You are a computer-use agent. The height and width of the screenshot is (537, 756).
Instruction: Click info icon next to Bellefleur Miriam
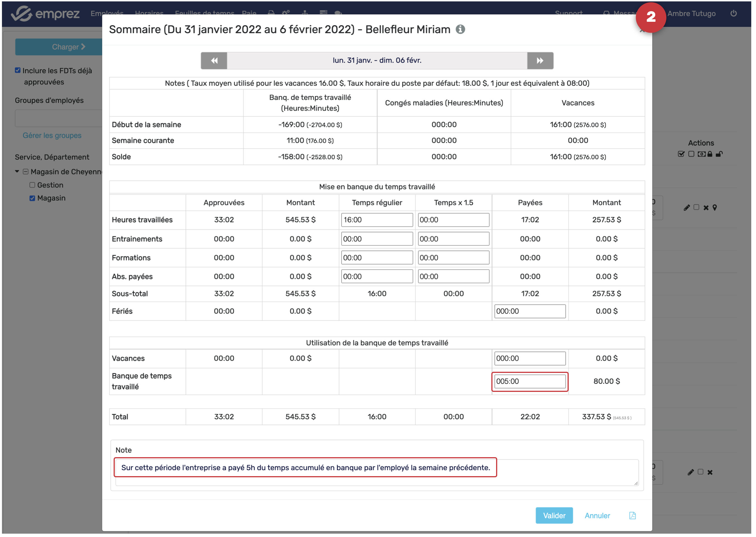tap(460, 29)
